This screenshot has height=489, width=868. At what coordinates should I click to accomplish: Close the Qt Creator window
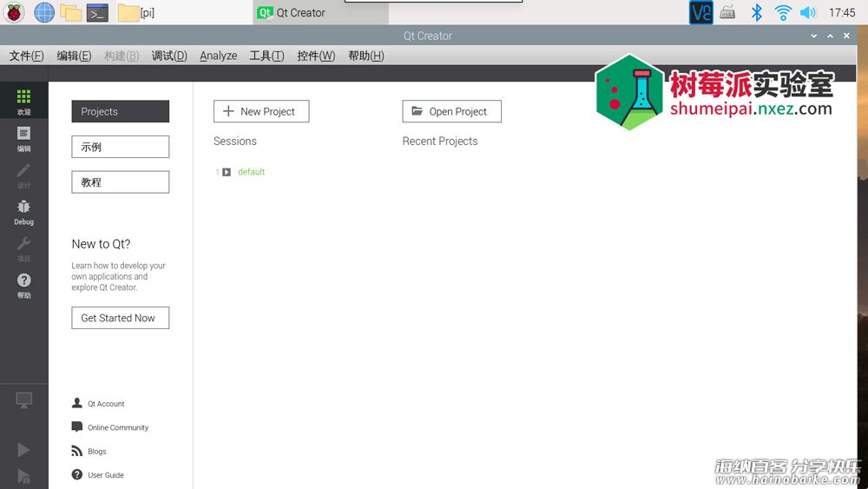(x=846, y=36)
